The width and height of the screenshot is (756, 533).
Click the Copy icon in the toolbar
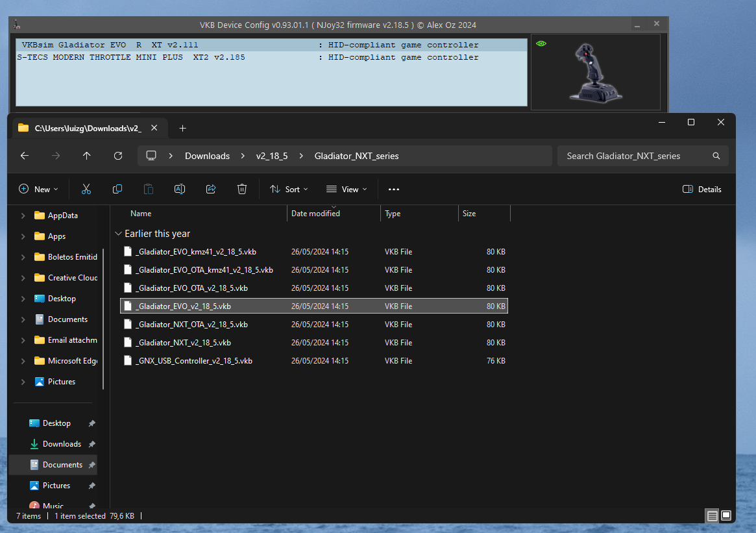coord(117,189)
